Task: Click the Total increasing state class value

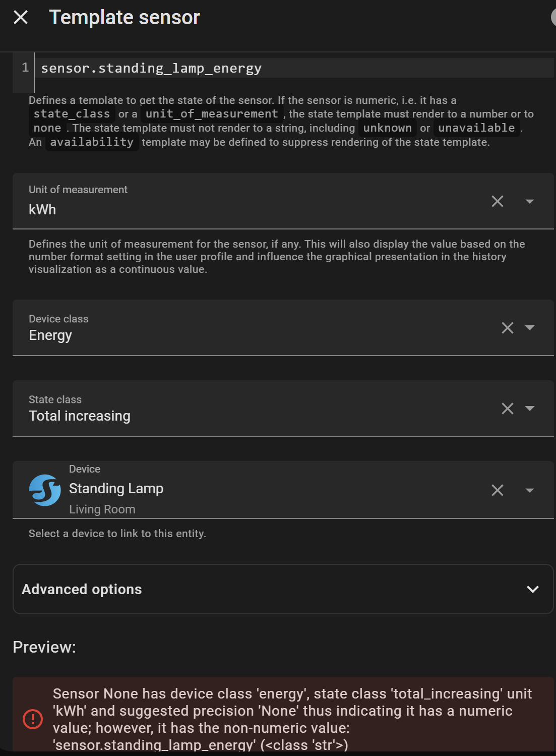Action: (80, 416)
